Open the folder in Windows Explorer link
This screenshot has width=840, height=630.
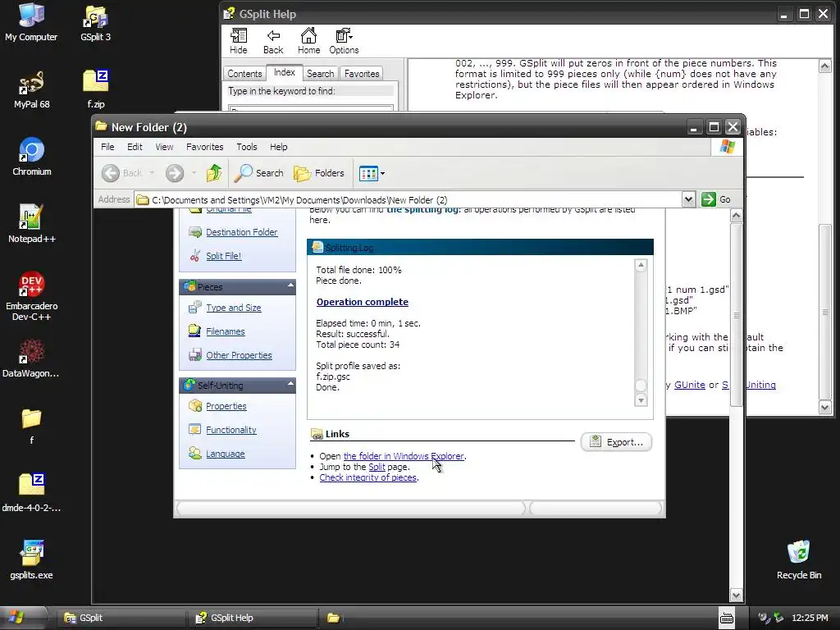coord(404,456)
